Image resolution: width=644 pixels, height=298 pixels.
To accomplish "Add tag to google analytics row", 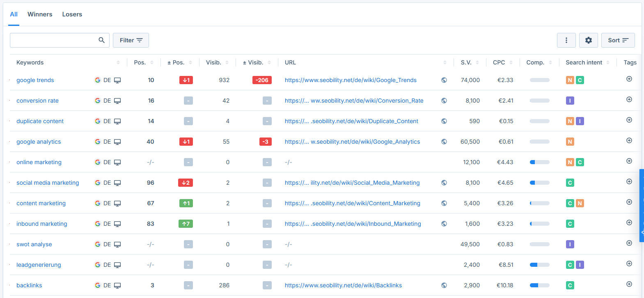I will [629, 140].
